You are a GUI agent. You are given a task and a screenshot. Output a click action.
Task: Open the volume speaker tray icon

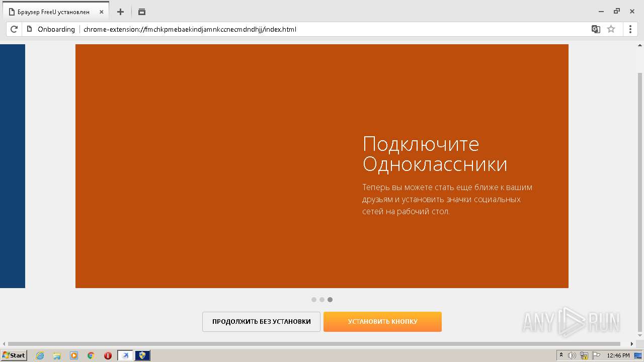(x=572, y=355)
